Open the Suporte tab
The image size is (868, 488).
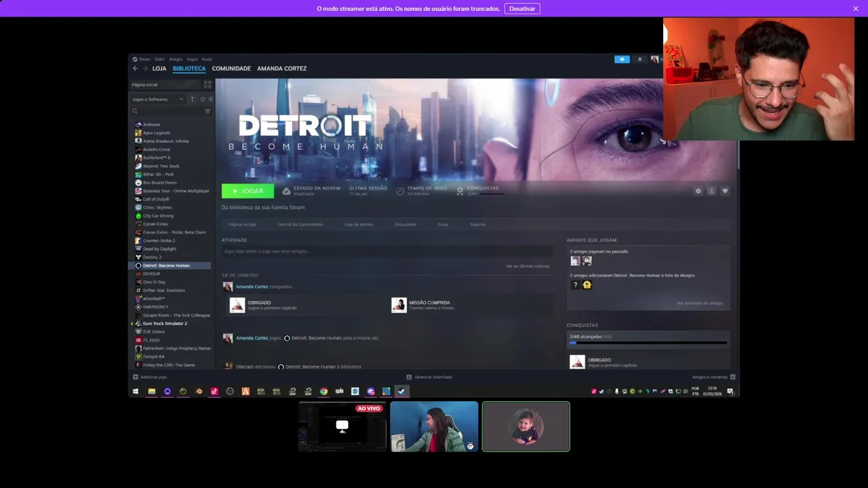(x=478, y=224)
